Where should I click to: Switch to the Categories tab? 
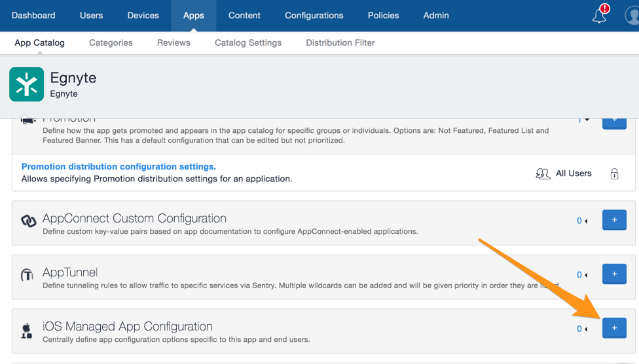click(111, 43)
